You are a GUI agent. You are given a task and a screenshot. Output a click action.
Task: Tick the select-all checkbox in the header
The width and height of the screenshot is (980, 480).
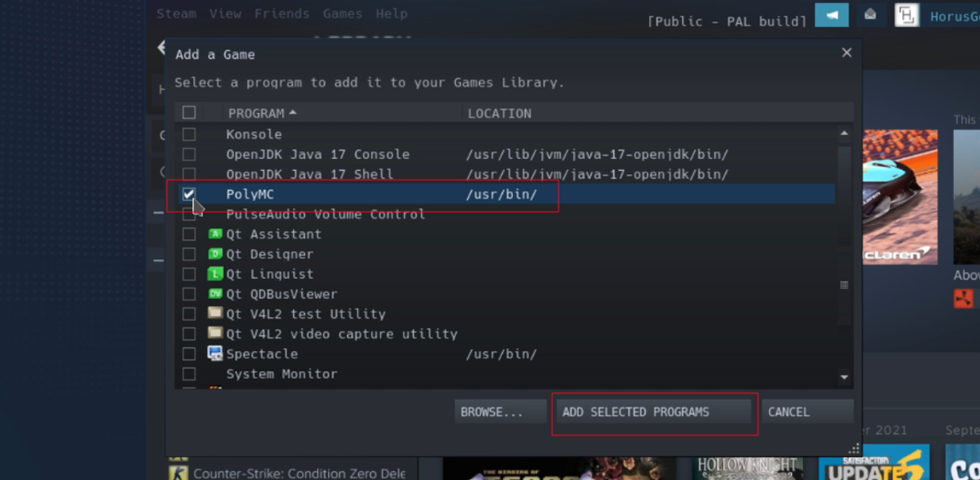point(189,112)
